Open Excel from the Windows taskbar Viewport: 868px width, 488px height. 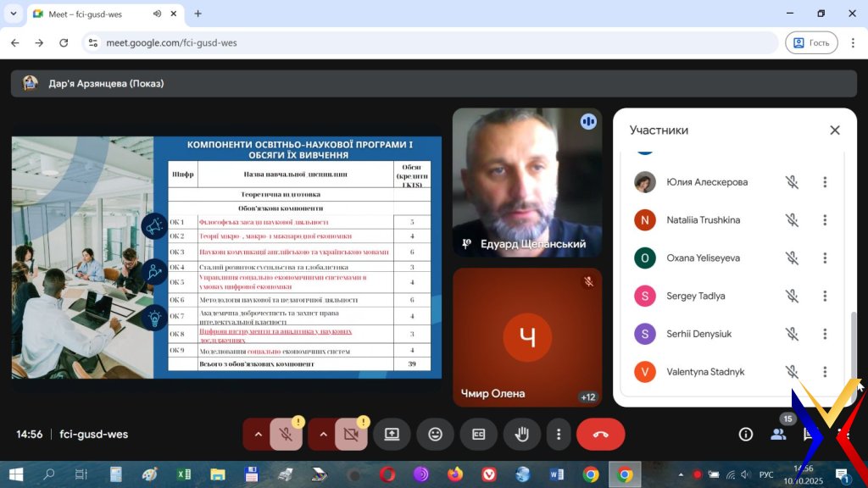point(183,474)
